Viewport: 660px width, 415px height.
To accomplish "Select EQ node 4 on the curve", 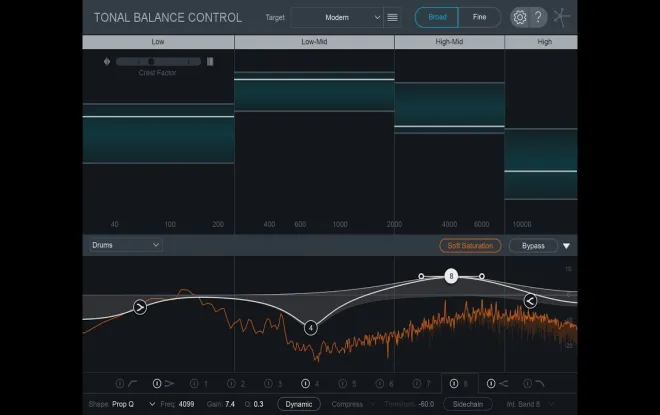I will tap(311, 328).
